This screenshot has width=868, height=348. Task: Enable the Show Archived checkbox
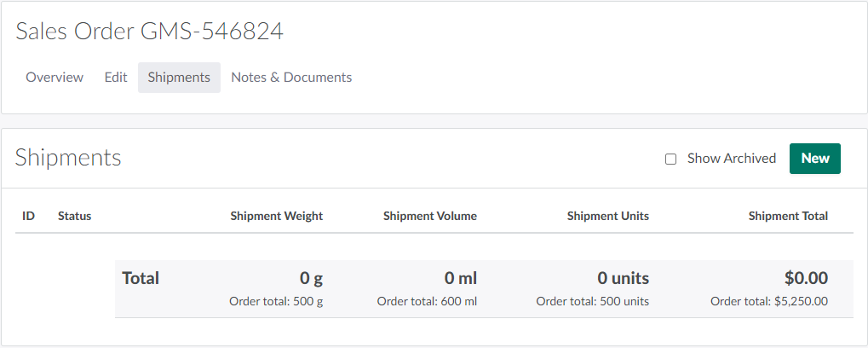671,159
